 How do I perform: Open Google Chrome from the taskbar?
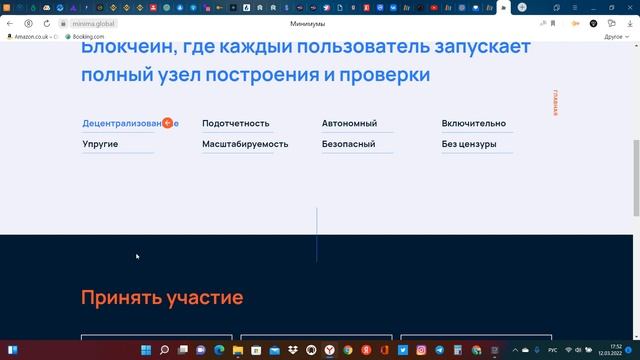coord(348,350)
